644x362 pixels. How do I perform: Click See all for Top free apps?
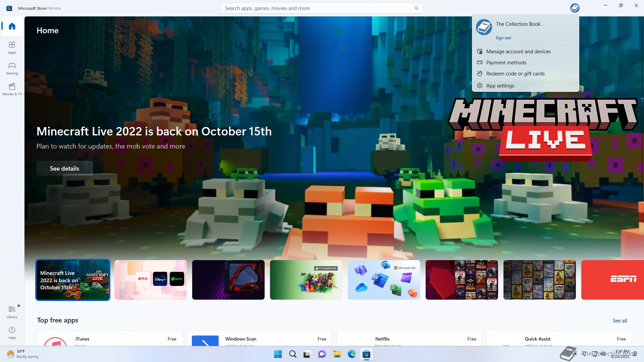click(x=620, y=321)
